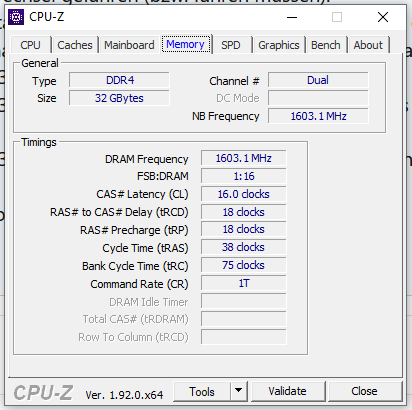Click the Channel # label

tap(234, 81)
